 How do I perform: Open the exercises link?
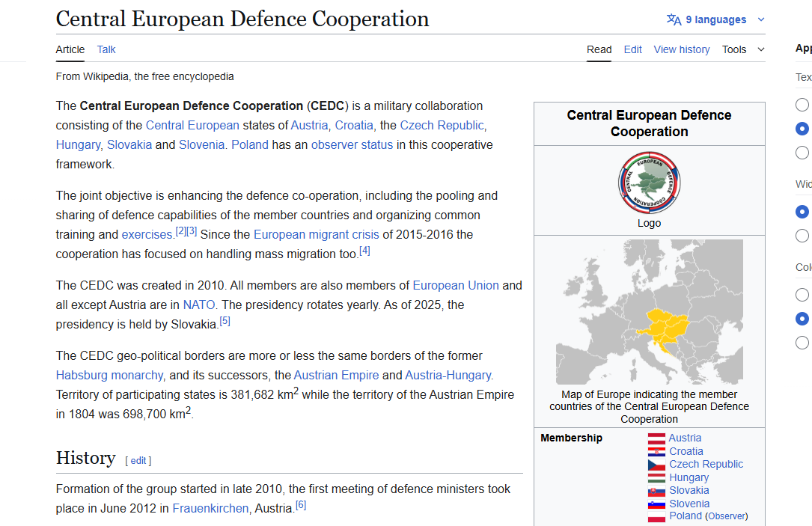click(147, 234)
